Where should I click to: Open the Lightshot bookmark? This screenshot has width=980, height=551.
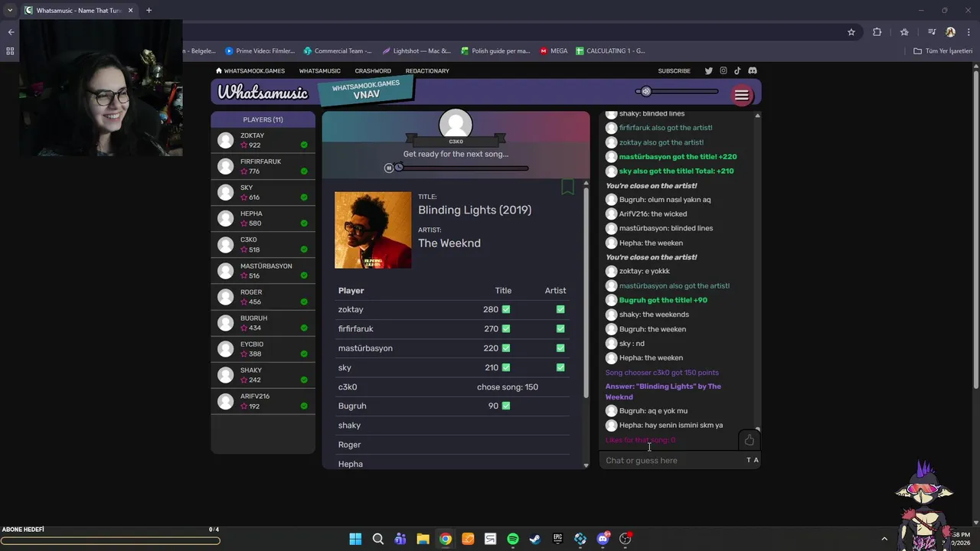point(417,51)
